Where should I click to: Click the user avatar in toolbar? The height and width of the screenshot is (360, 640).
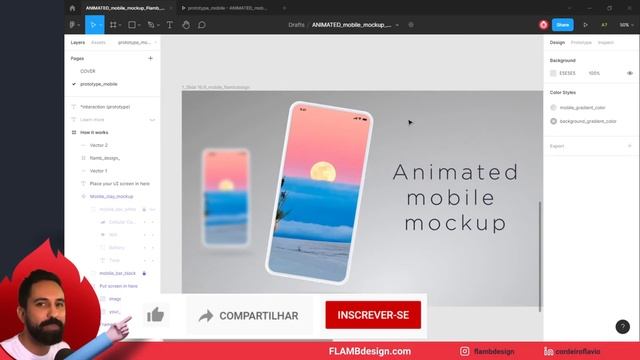[543, 25]
